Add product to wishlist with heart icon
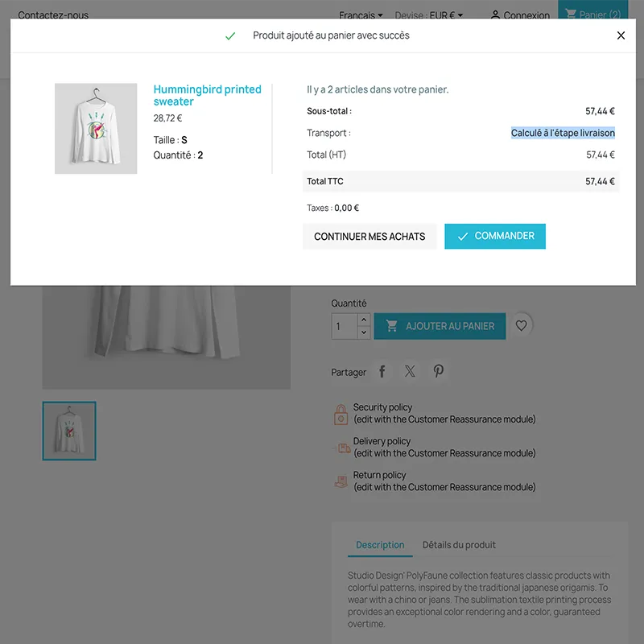This screenshot has width=644, height=644. coord(521,326)
